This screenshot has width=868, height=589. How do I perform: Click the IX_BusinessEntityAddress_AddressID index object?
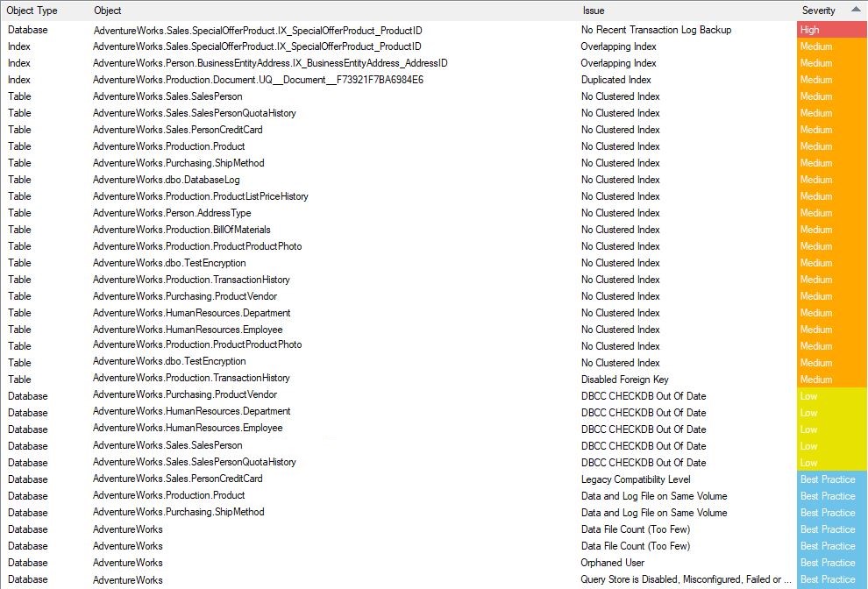coord(270,63)
